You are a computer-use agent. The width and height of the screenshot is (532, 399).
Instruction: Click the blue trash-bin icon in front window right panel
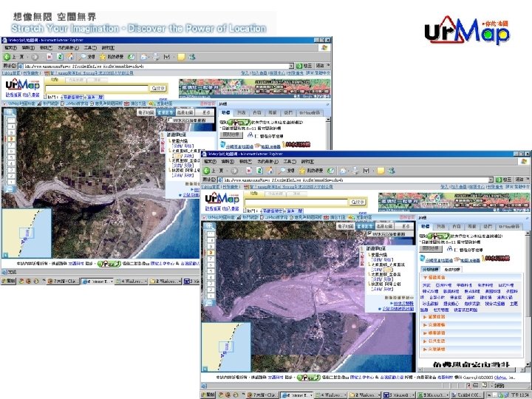[423, 259]
